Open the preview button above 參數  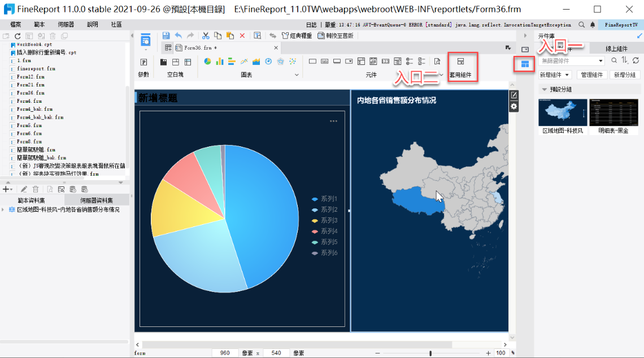pos(146,40)
